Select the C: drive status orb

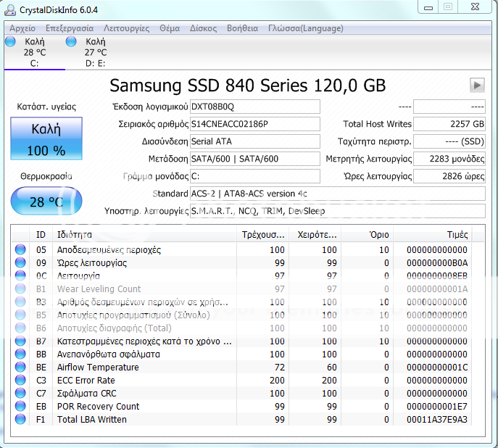coord(10,42)
